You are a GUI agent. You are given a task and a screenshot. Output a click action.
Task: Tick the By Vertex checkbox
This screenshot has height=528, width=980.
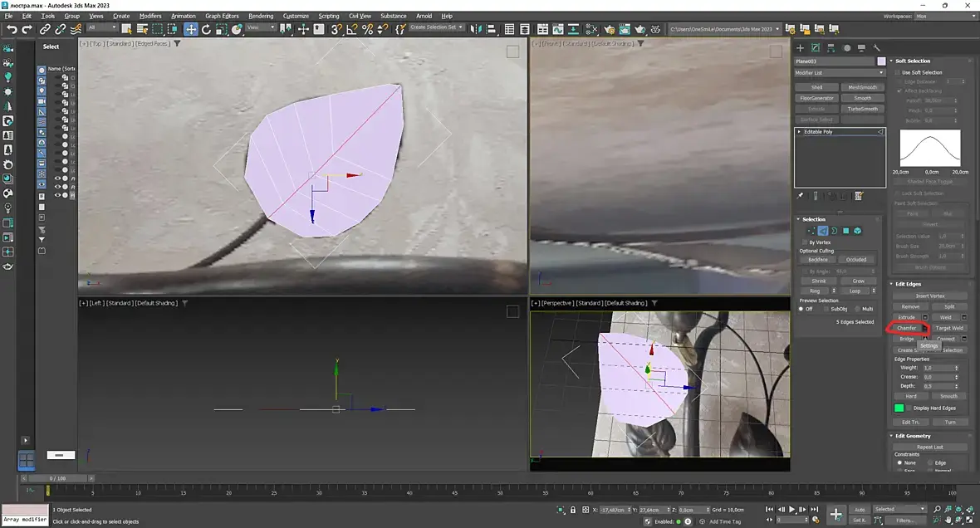tap(805, 242)
